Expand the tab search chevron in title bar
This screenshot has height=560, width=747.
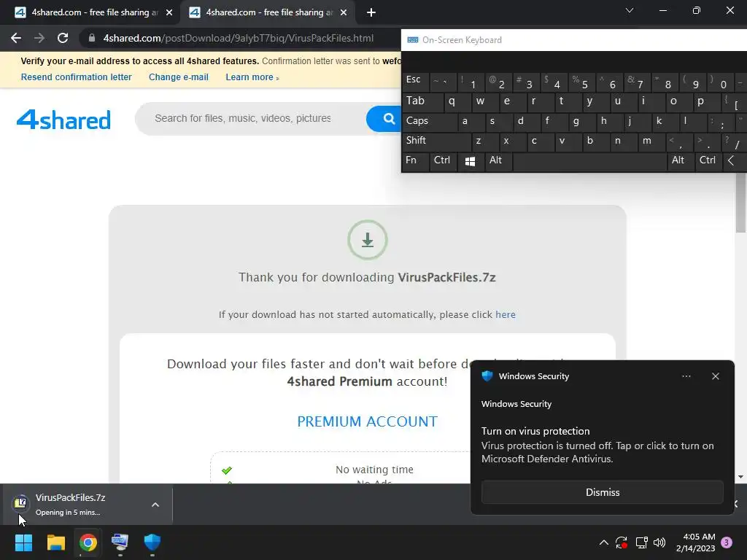point(630,10)
